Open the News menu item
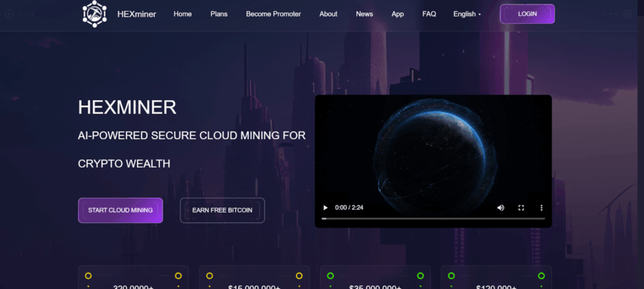This screenshot has height=289, width=644. pyautogui.click(x=364, y=14)
